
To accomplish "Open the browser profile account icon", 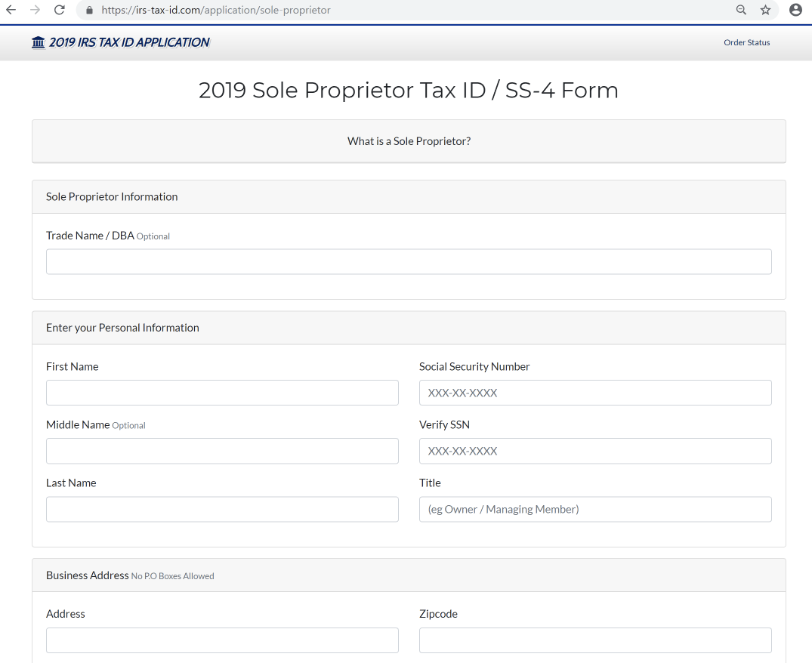I will point(795,11).
